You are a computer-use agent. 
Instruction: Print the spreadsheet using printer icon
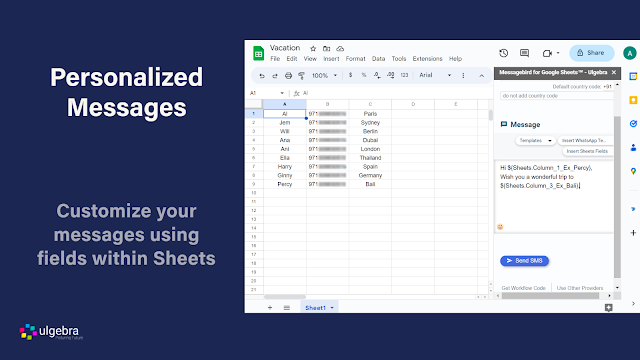point(289,76)
